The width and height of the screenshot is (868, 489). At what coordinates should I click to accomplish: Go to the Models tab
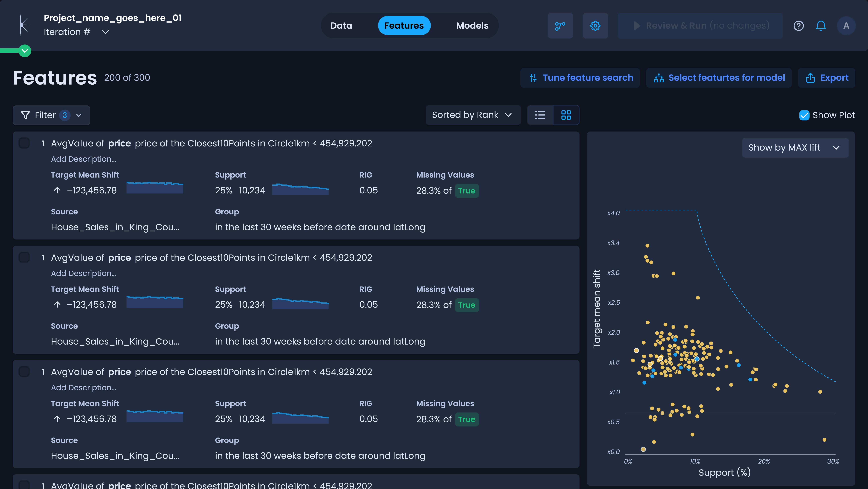(x=472, y=26)
